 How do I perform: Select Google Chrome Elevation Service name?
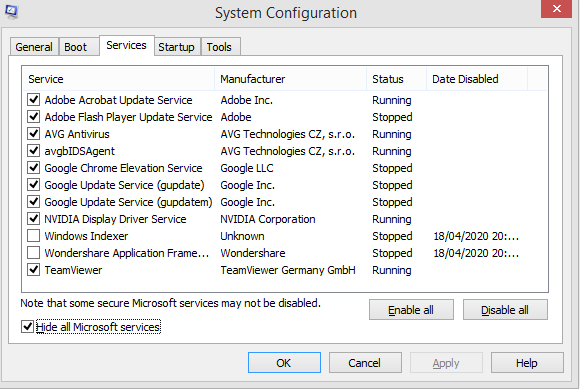123,168
